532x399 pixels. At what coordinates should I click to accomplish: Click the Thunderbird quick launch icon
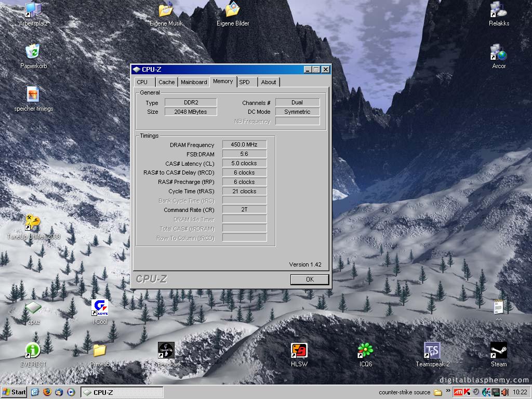click(59, 392)
